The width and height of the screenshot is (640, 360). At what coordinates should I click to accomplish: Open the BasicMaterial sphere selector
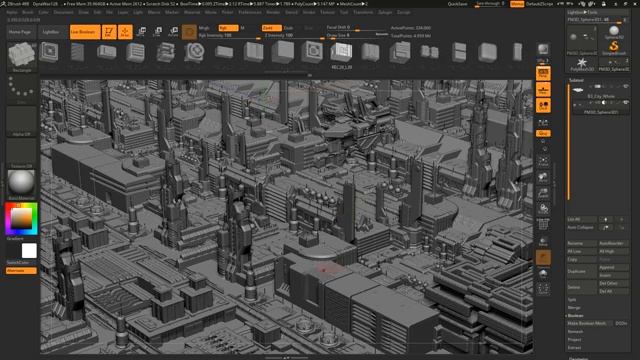coord(22,184)
